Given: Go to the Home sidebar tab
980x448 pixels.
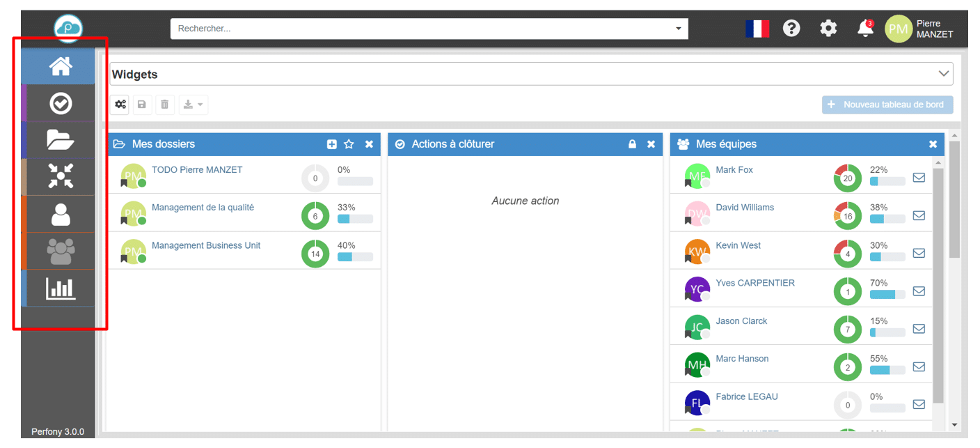Looking at the screenshot, I should tap(61, 67).
